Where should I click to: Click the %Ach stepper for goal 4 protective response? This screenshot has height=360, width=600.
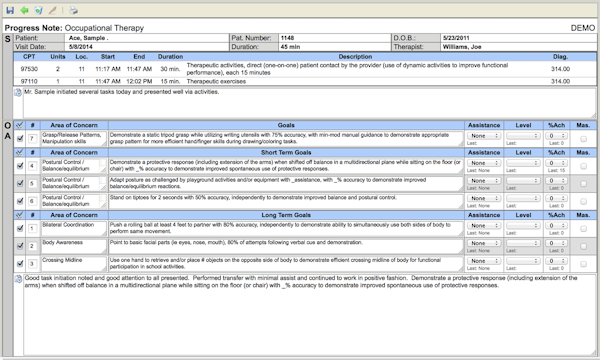(556, 163)
